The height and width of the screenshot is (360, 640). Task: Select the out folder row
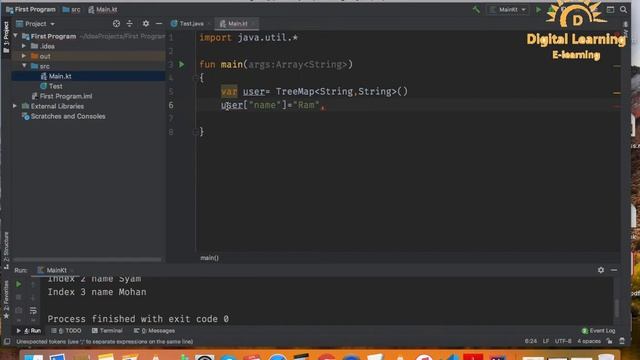(x=88, y=56)
